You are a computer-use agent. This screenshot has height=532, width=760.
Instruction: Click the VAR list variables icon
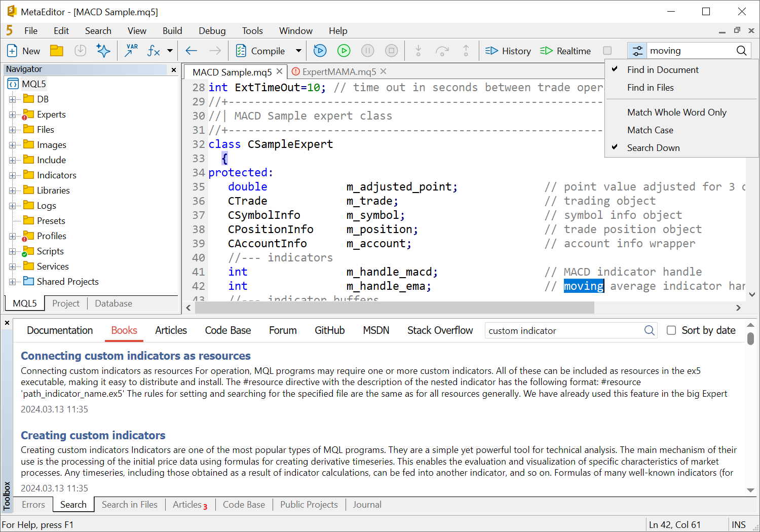pos(131,51)
